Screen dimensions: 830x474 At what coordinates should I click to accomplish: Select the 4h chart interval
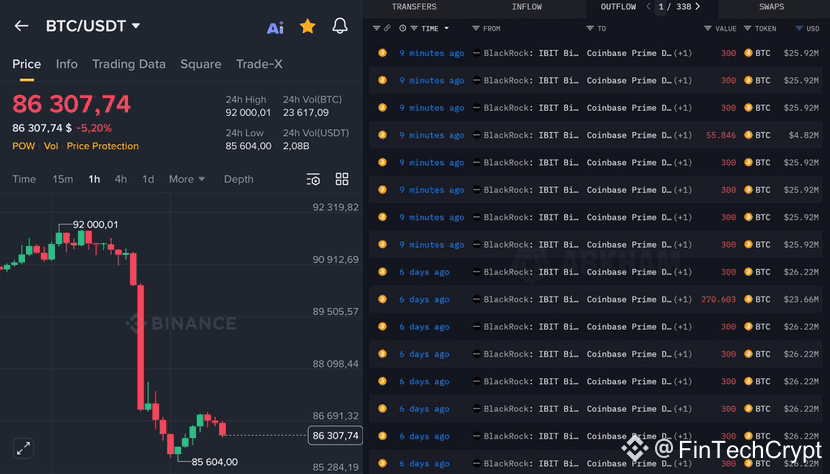click(121, 179)
